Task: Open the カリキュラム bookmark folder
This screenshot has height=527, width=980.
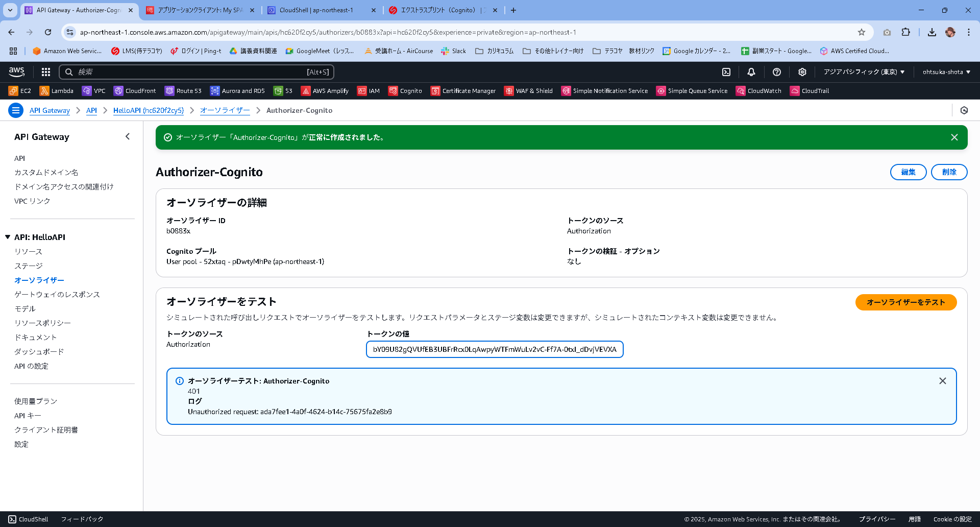Action: coord(494,51)
